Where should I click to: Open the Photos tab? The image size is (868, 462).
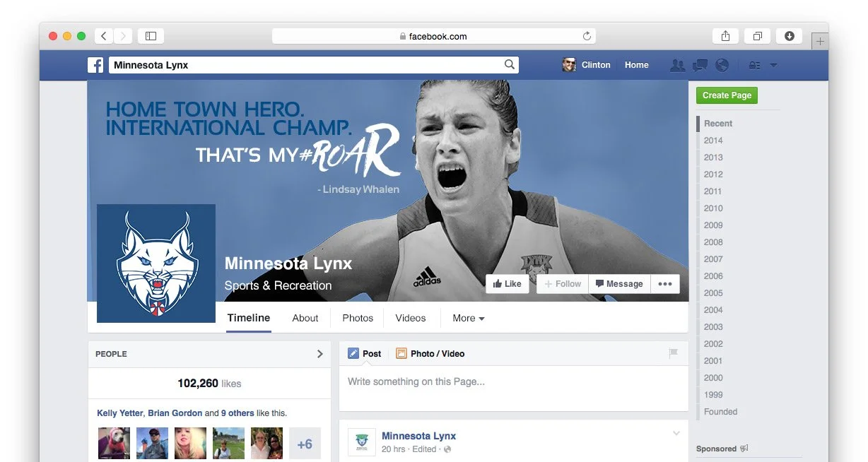(358, 318)
